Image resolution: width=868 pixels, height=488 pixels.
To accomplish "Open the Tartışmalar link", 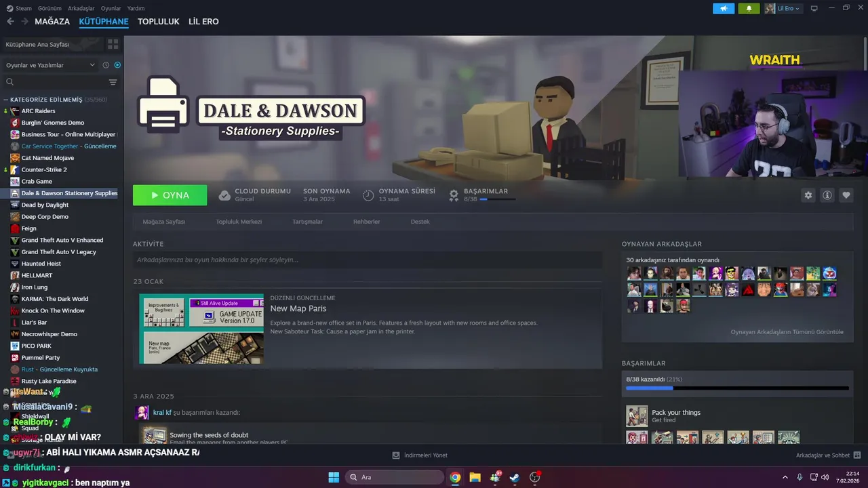I will (307, 222).
